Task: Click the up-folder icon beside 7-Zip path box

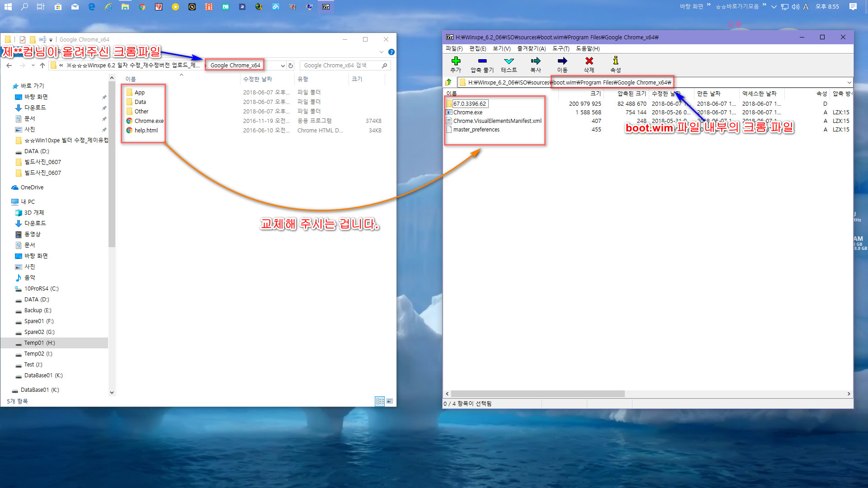Action: pos(448,82)
